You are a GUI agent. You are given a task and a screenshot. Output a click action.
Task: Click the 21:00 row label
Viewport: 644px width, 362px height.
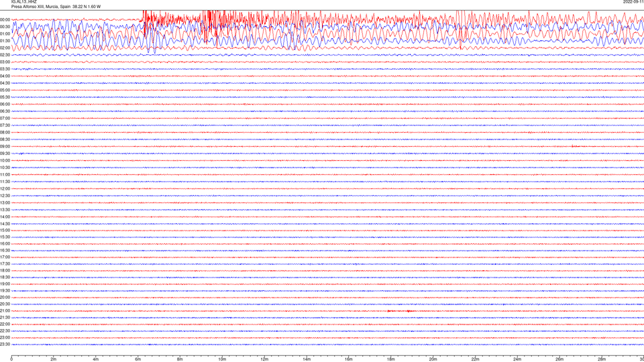point(5,310)
